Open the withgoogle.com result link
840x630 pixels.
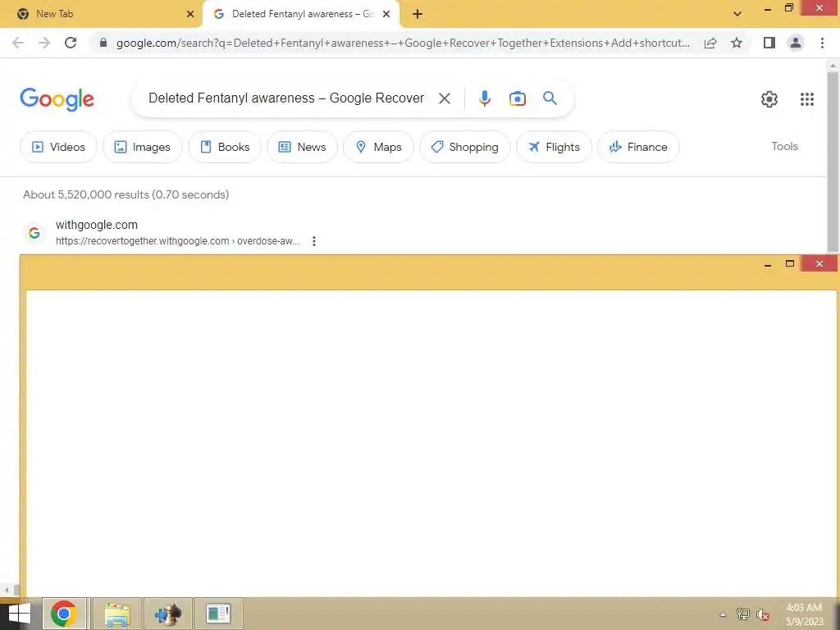[x=97, y=225]
